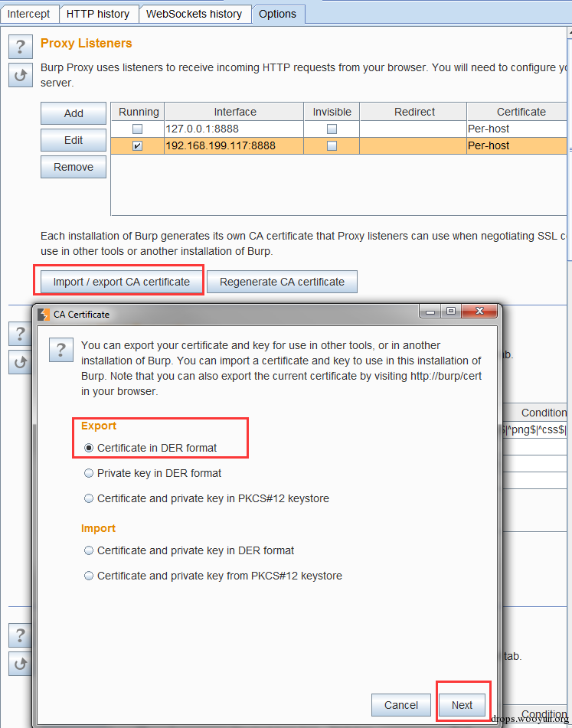Open the WebSockets history tab
The height and width of the screenshot is (728, 572).
194,14
